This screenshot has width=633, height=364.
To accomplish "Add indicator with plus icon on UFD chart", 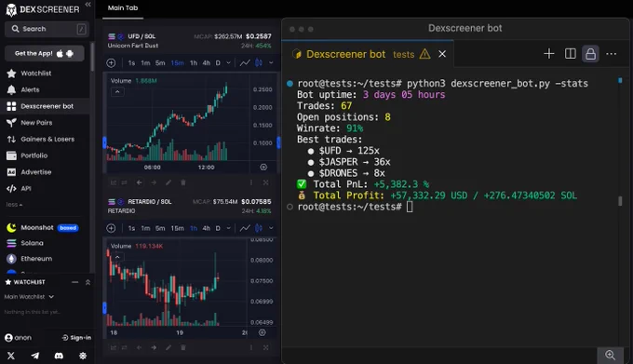I will coord(111,63).
